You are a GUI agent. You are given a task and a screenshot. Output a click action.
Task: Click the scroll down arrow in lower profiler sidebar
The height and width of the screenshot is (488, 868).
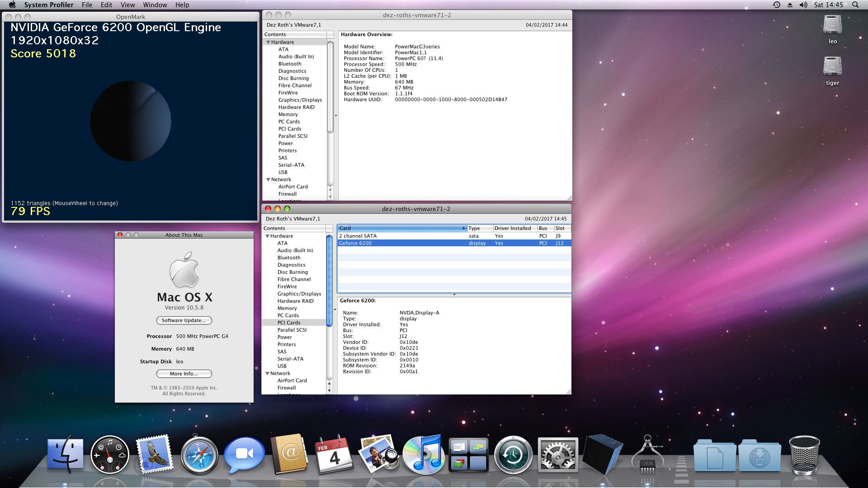[x=329, y=391]
